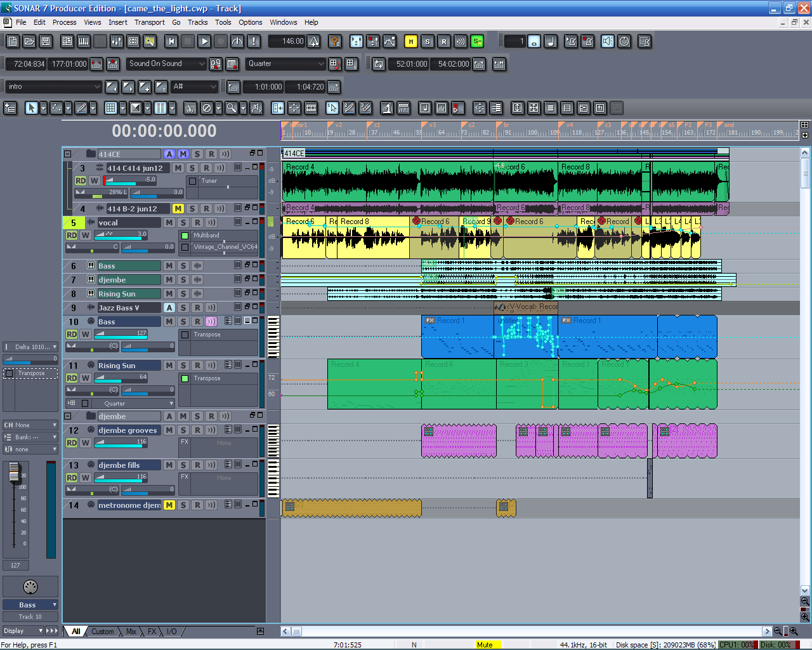Open the Bass track name dropdown in inspector
This screenshot has height=650, width=812.
30,605
